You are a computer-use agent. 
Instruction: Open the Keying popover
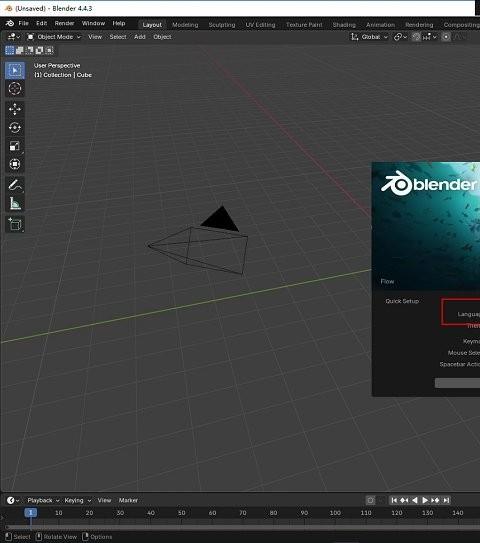click(78, 500)
